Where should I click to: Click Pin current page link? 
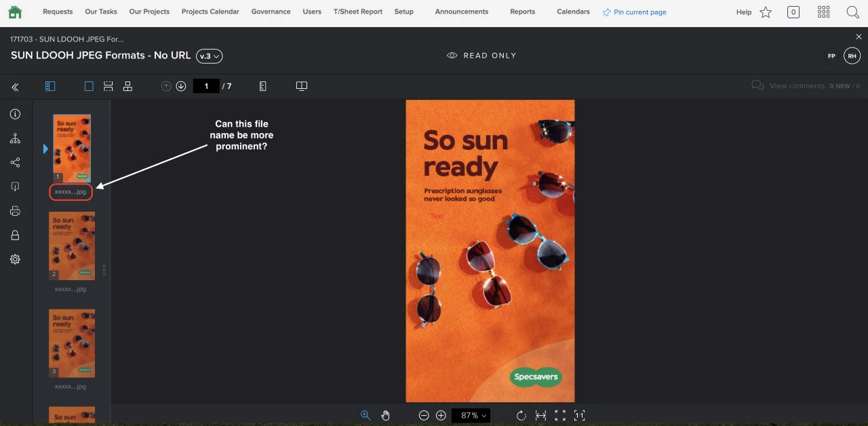coord(635,12)
